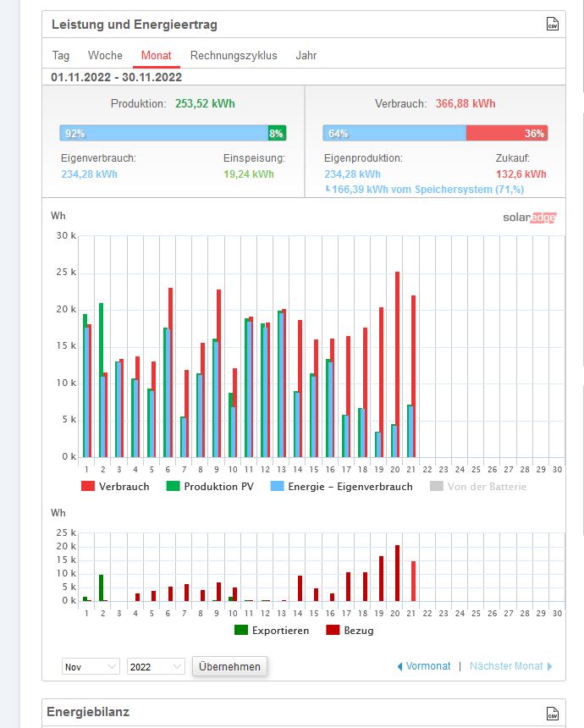
Task: Click the Eigenverbrauch value 234,28 kWh
Action: 89,174
